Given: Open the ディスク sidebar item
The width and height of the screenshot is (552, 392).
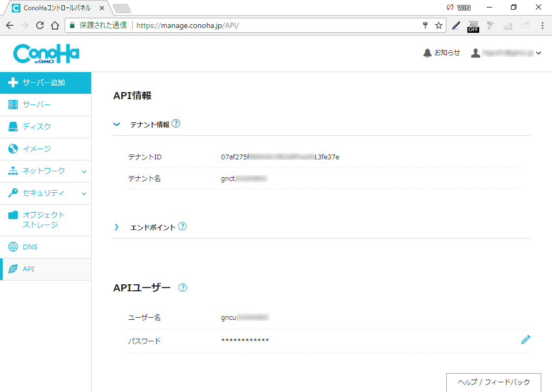Looking at the screenshot, I should 45,127.
